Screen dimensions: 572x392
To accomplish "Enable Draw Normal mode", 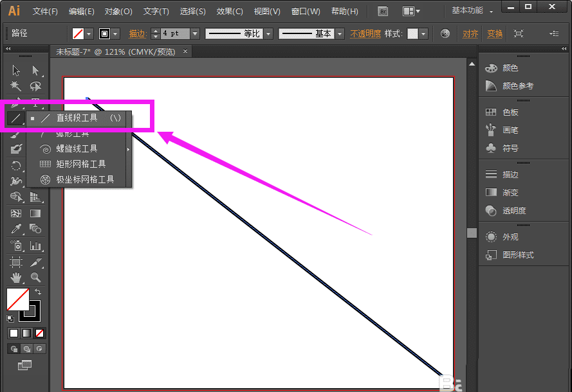I will 14,349.
